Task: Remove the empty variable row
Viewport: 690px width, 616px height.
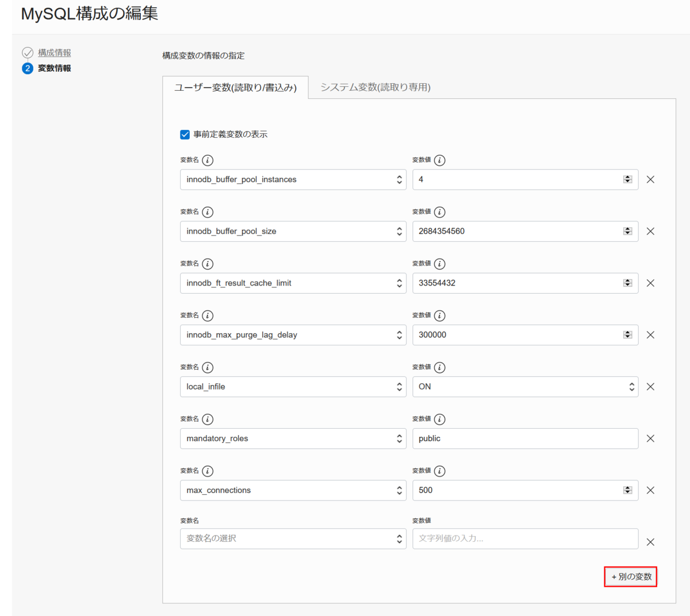Action: pos(650,542)
